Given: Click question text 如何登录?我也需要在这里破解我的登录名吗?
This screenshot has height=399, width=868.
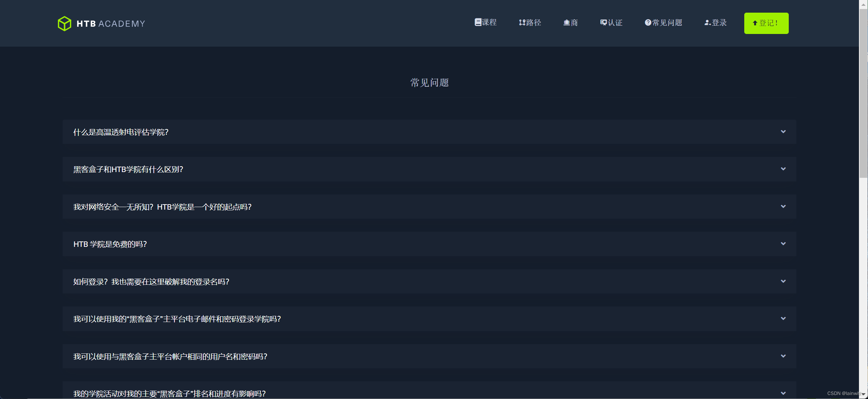Looking at the screenshot, I should (151, 282).
